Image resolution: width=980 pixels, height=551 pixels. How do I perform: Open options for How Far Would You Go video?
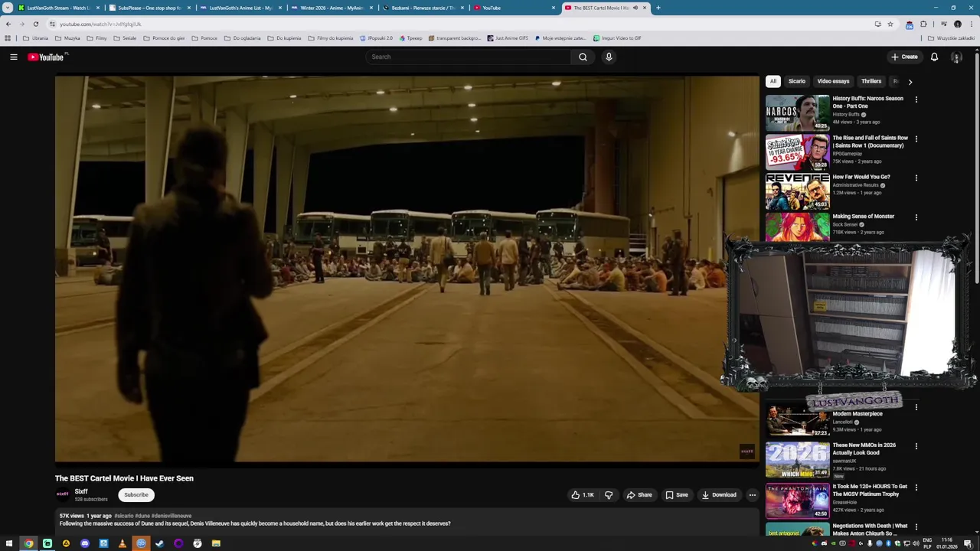point(916,178)
